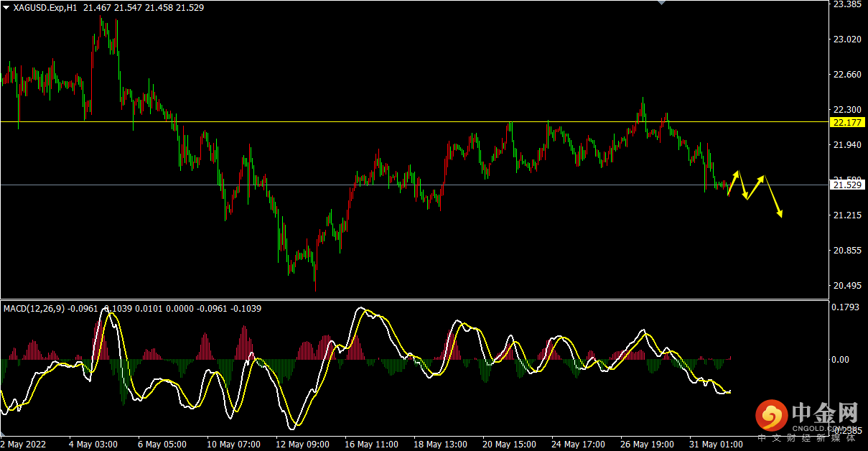Click the 0.00 MACD zero level label
Screen dimensions: 868x451
point(841,359)
